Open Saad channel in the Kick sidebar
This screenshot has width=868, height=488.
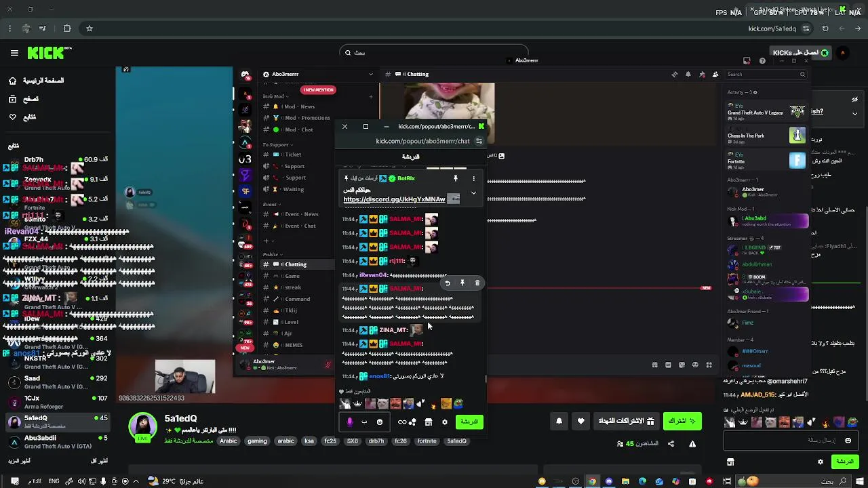58,382
